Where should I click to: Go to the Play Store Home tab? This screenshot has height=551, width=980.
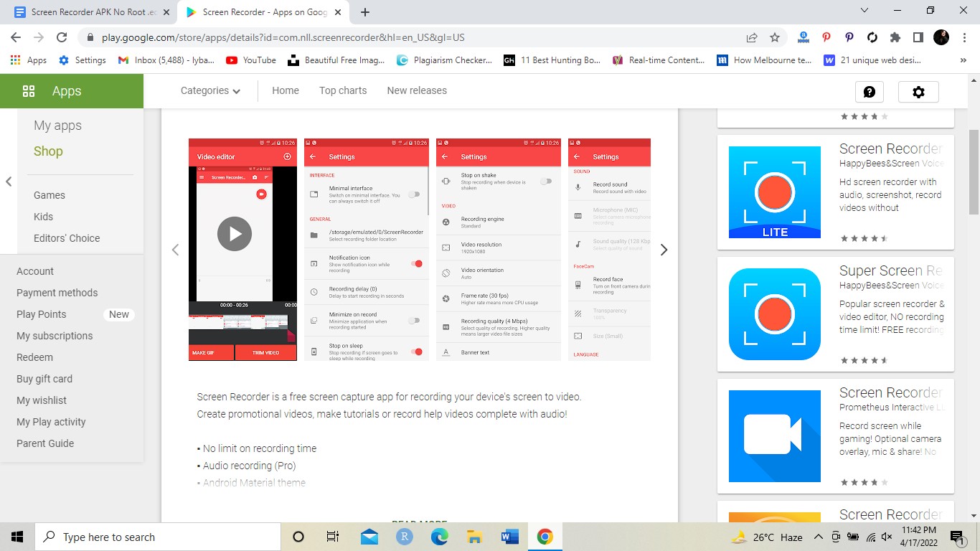coord(286,90)
